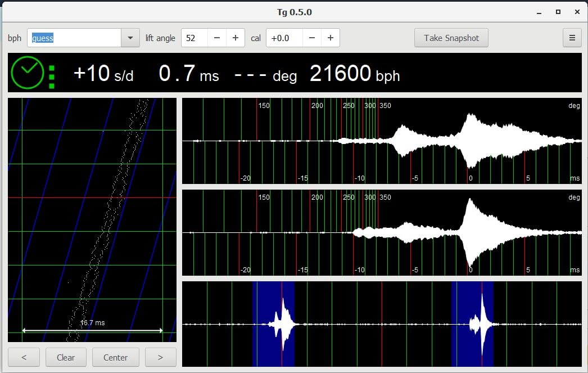This screenshot has width=588, height=373.
Task: Click the second blue highlighted beat region
Action: pos(472,324)
